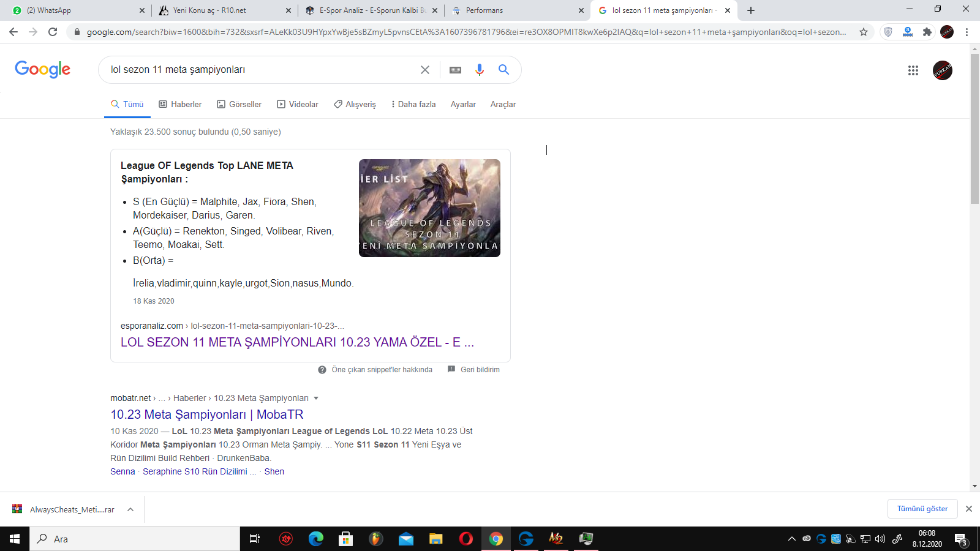Open the Ayarlar search settings menu
This screenshot has height=551, width=980.
(463, 105)
